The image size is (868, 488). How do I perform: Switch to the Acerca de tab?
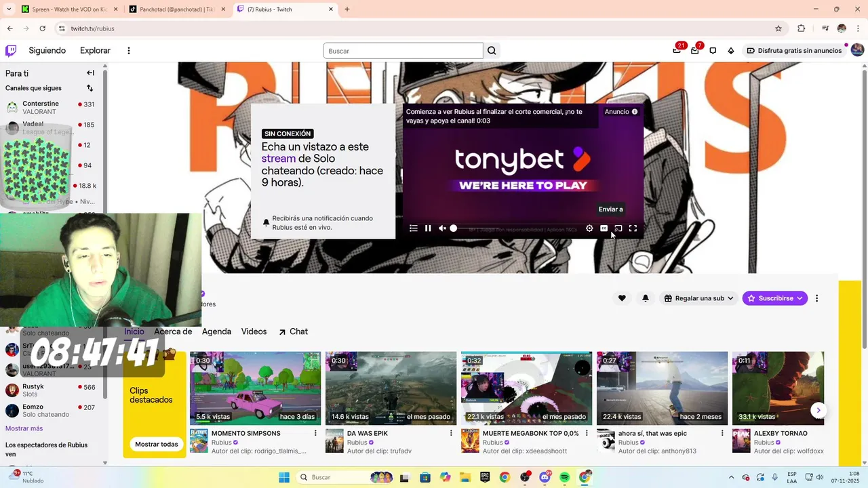pos(173,331)
